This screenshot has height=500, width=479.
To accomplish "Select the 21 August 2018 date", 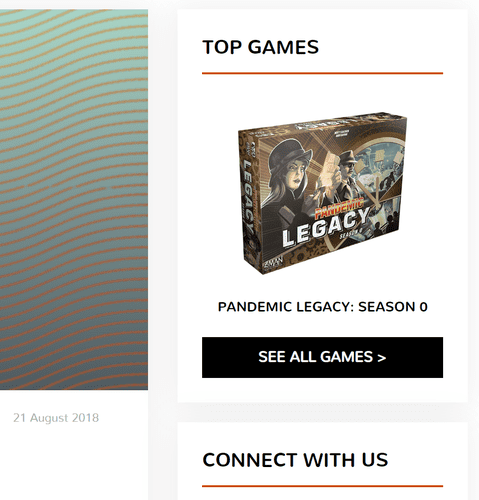I will [56, 418].
